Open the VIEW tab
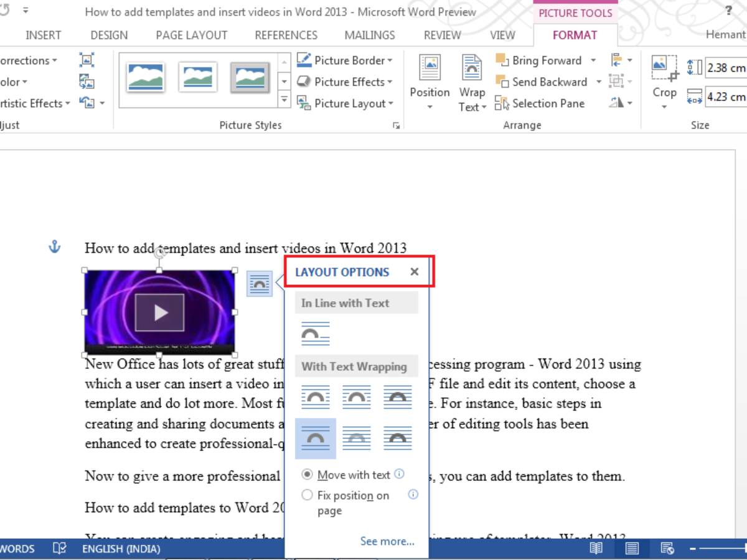This screenshot has width=747, height=560. coord(503,35)
